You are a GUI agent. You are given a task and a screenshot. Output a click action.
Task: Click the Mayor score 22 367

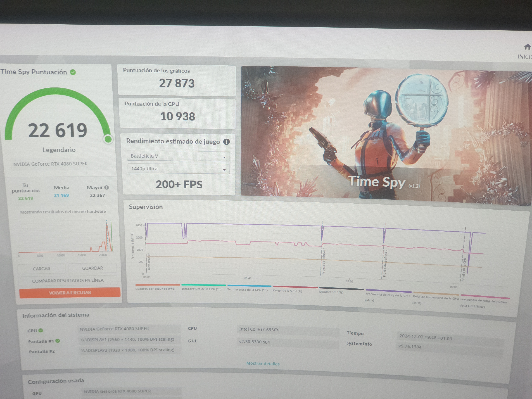97,195
